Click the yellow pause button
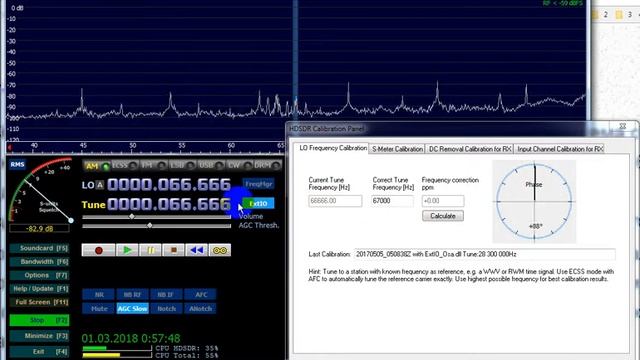640x360 pixels. [151, 250]
